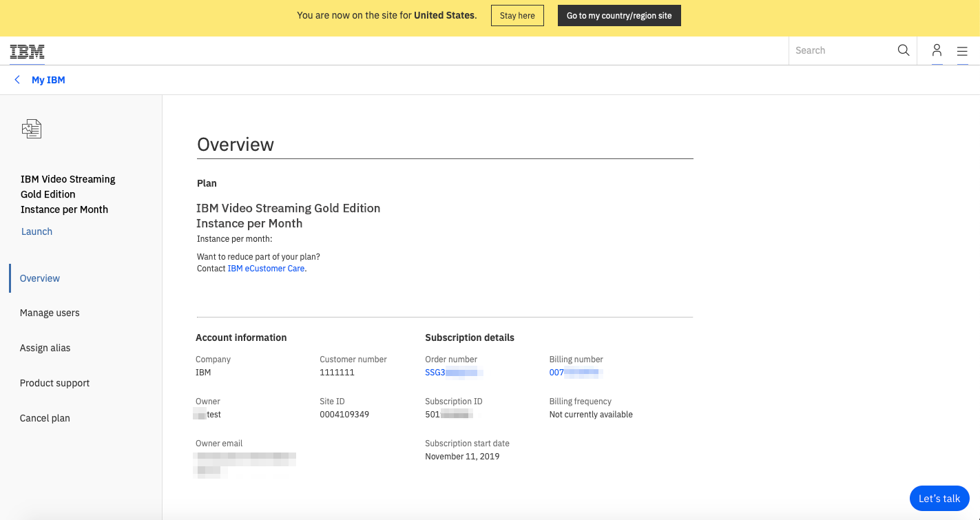The image size is (980, 520).
Task: Open the IBM eCustomer Care link
Action: (266, 269)
